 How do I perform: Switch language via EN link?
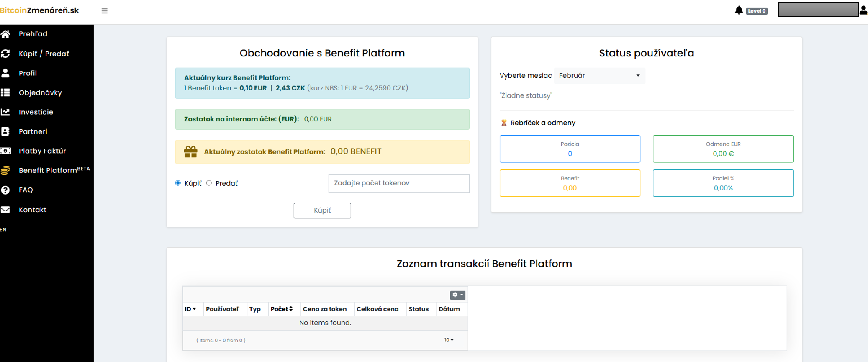point(3,230)
